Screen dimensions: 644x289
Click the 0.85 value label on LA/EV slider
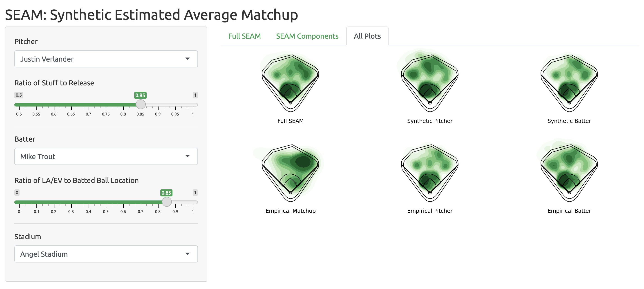pos(166,193)
